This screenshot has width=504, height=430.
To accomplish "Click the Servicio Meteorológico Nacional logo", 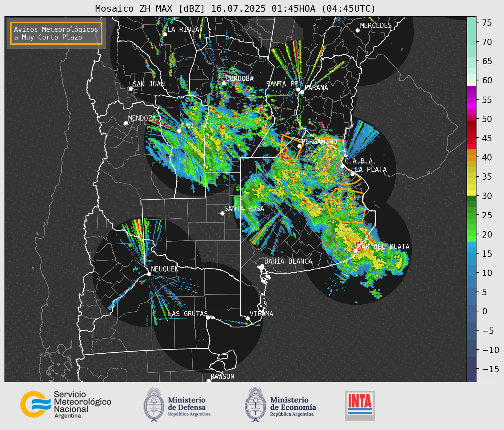I will point(66,404).
